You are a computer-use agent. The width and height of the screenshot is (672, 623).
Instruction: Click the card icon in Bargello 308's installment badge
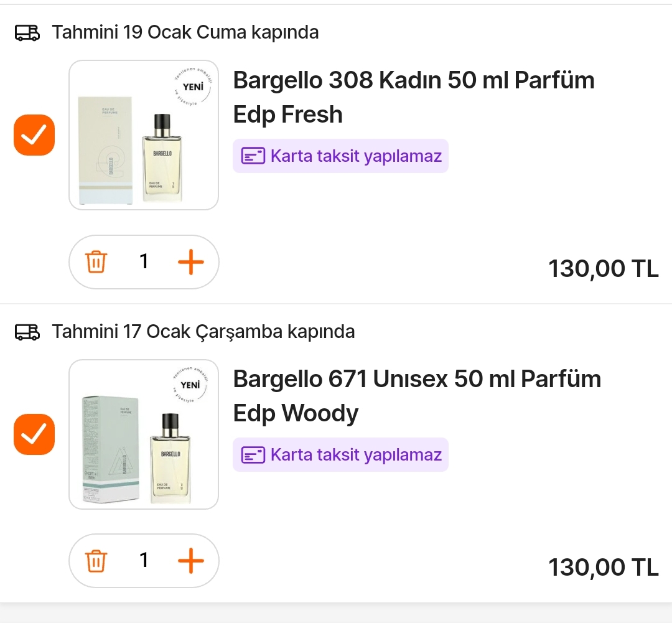point(253,156)
